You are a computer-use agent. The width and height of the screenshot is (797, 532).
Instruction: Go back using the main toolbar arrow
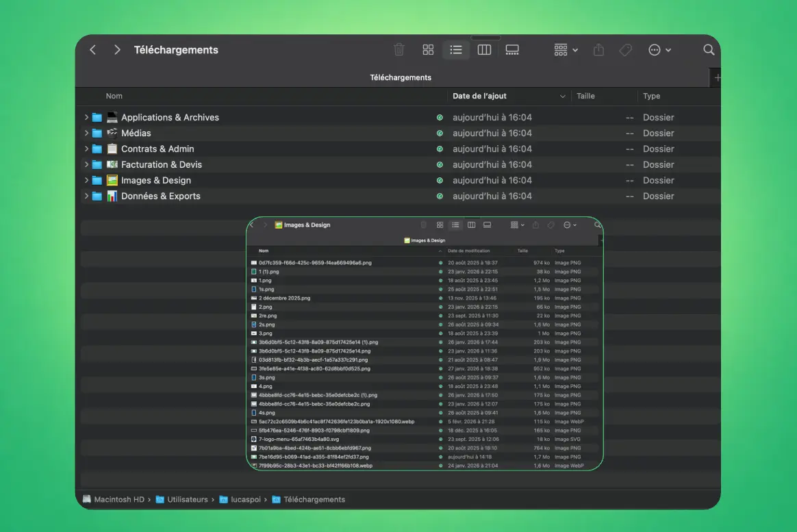pyautogui.click(x=93, y=50)
